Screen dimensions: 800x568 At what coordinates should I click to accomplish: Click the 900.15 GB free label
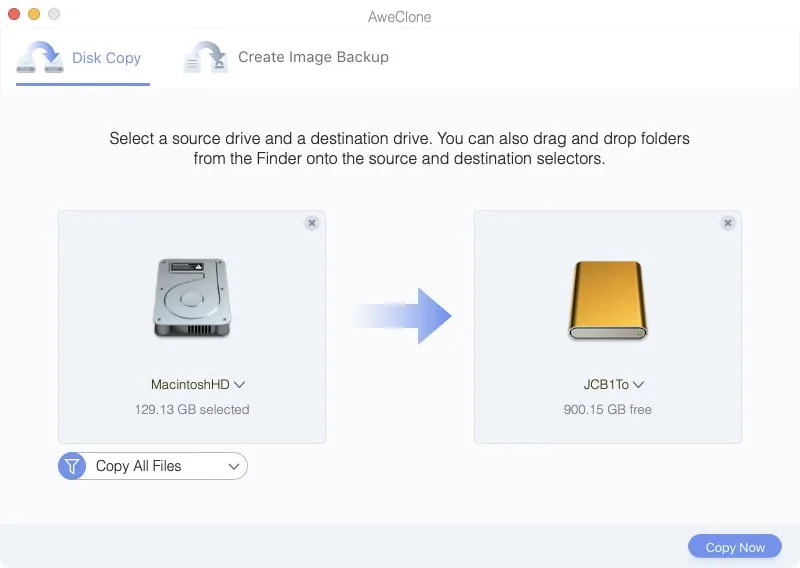(608, 409)
